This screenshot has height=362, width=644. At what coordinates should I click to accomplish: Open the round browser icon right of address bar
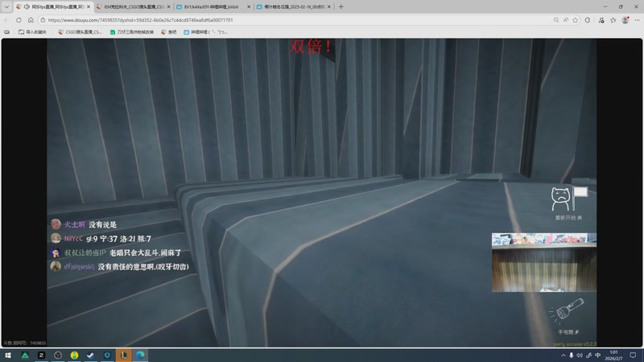pos(588,19)
